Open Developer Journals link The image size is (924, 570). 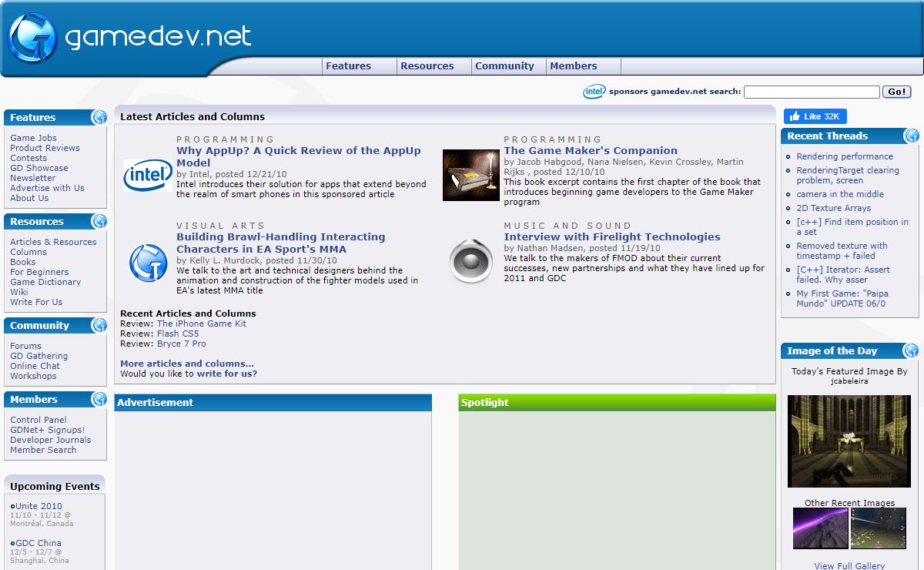click(50, 440)
